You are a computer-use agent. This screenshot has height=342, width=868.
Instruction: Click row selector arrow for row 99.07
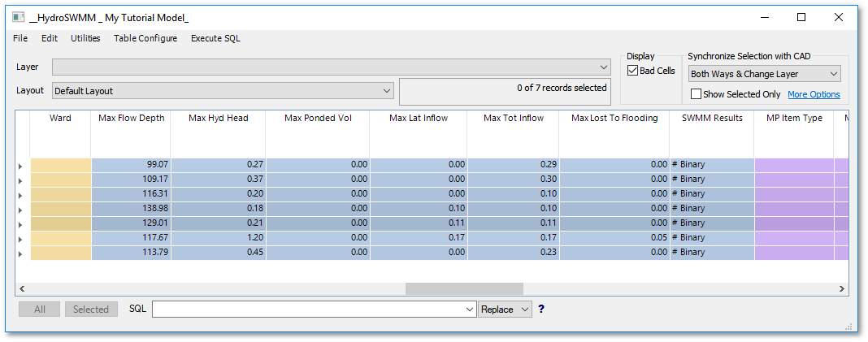22,166
